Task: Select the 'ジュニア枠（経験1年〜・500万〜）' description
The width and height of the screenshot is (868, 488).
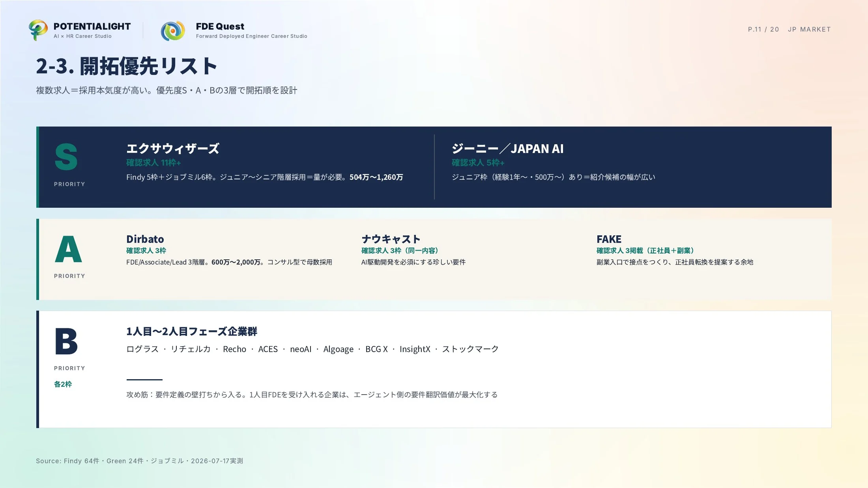Action: coord(554,177)
